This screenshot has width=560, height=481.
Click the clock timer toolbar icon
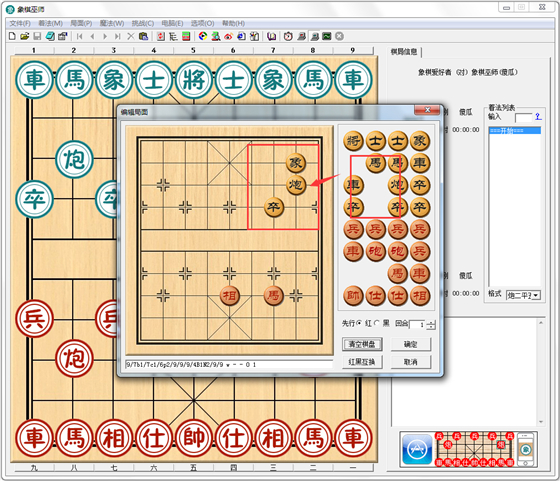288,36
